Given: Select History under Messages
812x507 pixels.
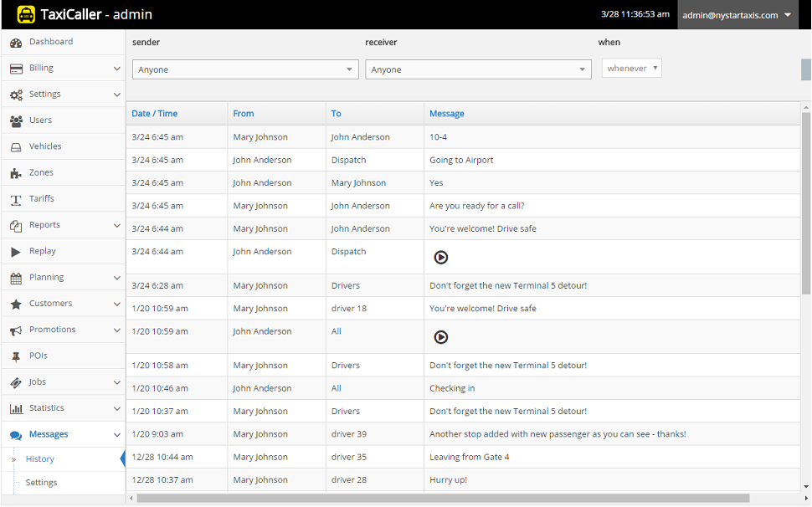Looking at the screenshot, I should (x=40, y=459).
